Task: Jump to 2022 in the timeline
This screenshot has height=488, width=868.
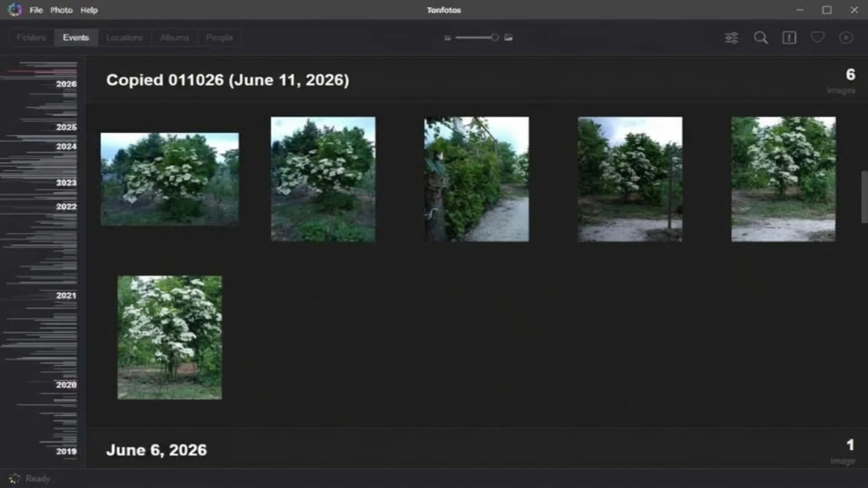Action: click(66, 207)
